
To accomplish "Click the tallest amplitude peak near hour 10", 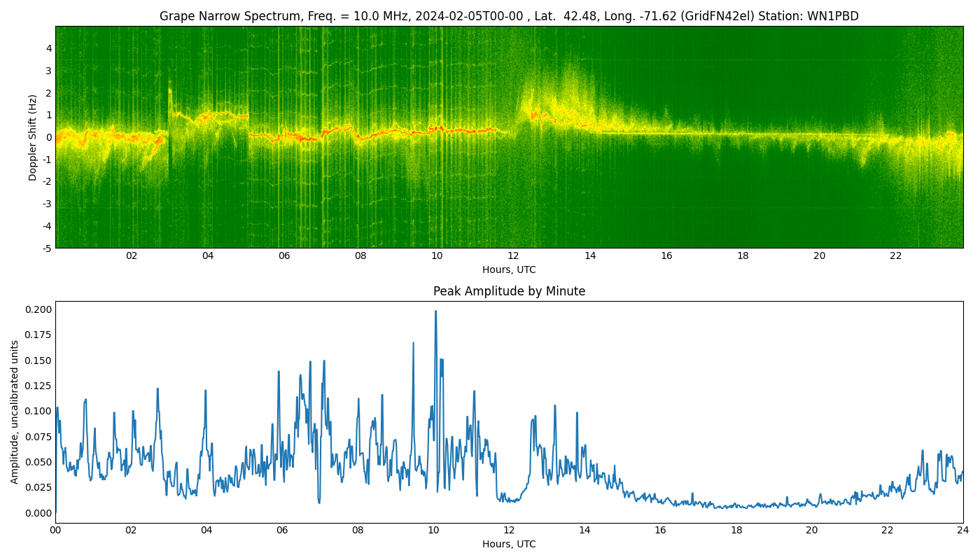I will coord(435,312).
